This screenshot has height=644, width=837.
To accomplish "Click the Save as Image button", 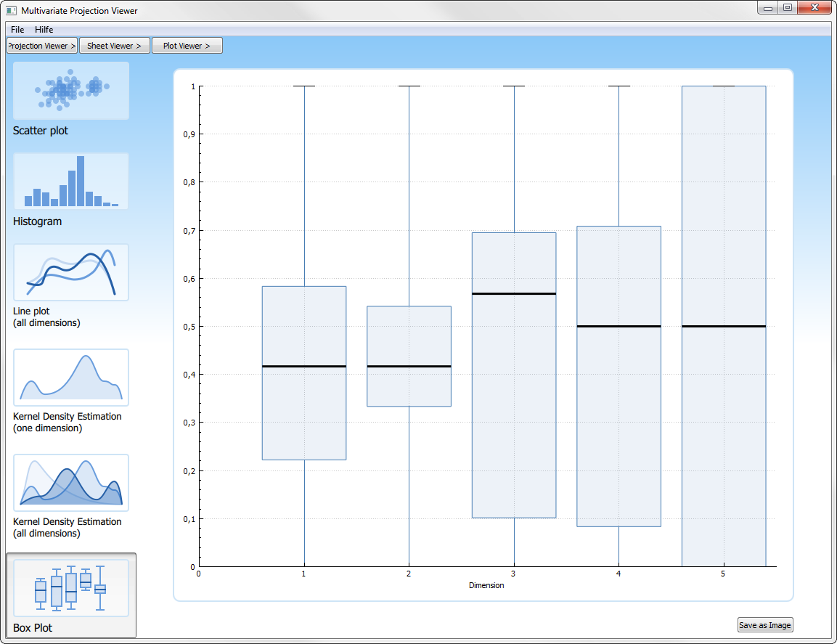I will coord(764,625).
